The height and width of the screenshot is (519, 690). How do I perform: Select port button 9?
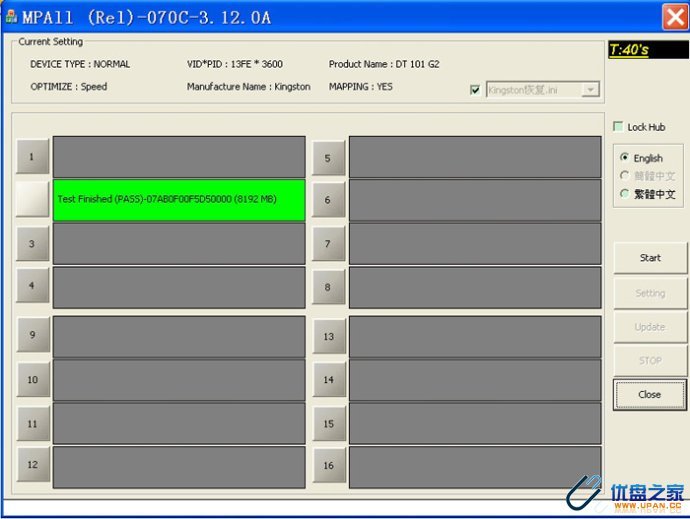[x=32, y=334]
